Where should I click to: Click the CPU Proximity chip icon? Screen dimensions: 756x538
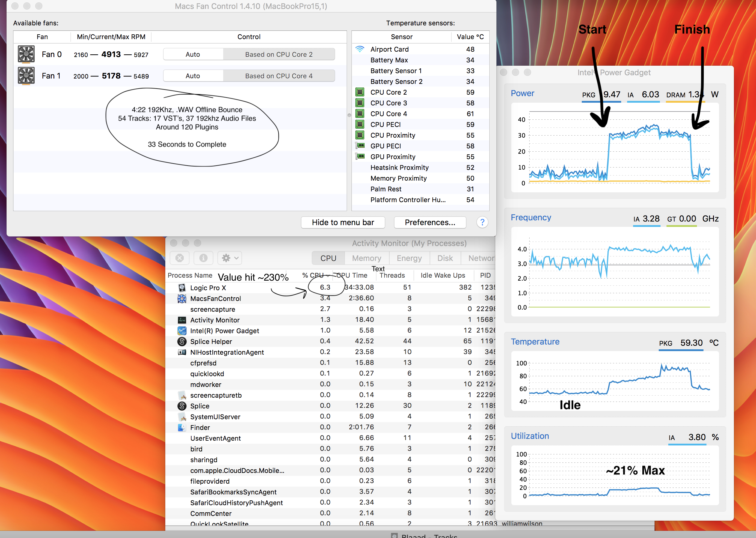pos(360,135)
